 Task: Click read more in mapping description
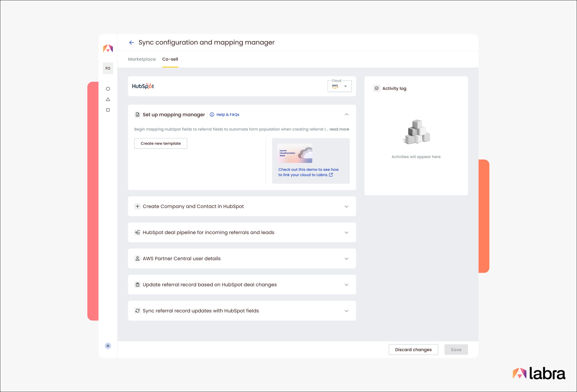[x=339, y=129]
